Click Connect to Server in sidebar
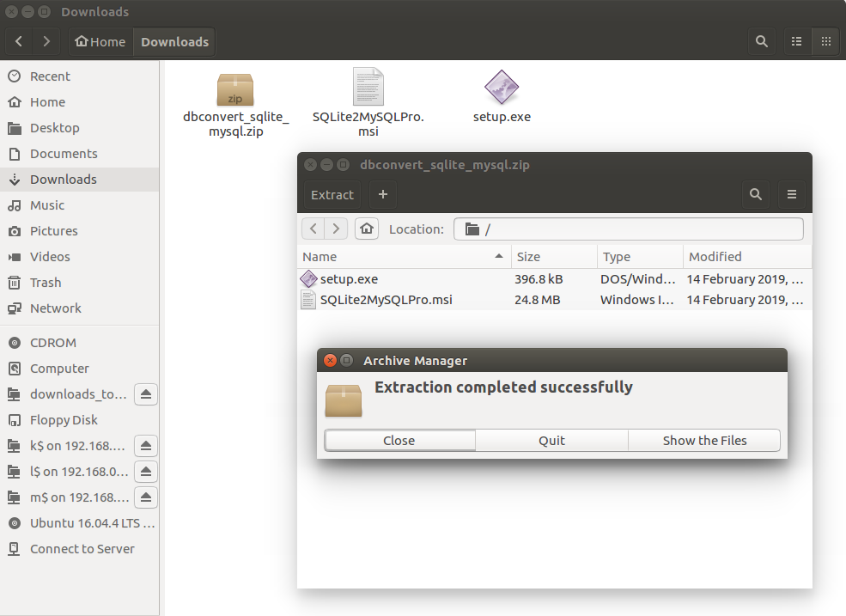846x616 pixels. [x=79, y=549]
